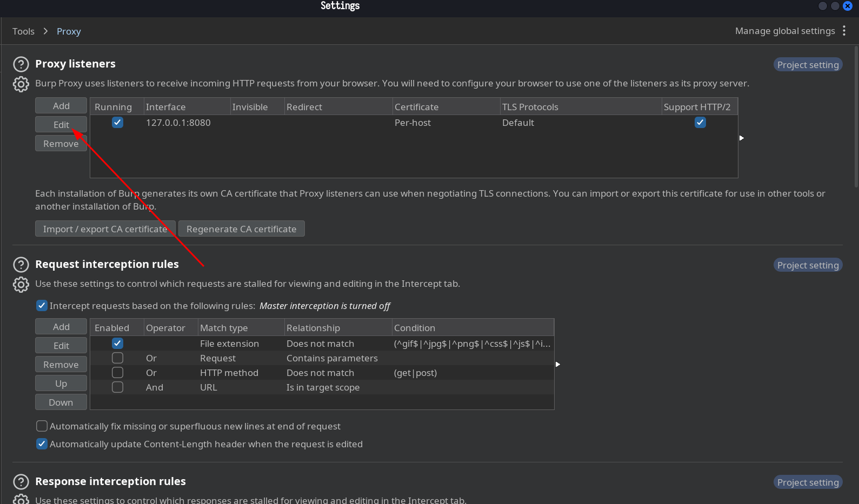This screenshot has width=859, height=504.
Task: Toggle Support HTTP/2 checkbox for the listener
Action: [700, 123]
